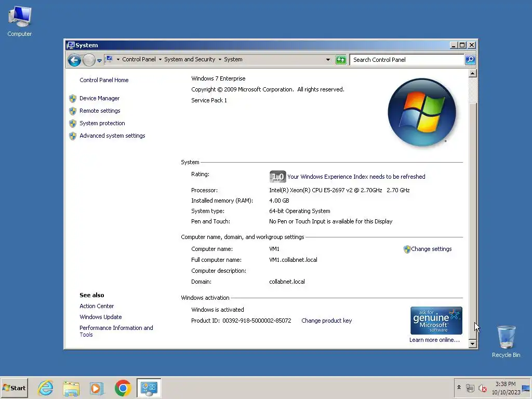The image size is (532, 399).
Task: Click the System window title bar icon
Action: coord(71,45)
